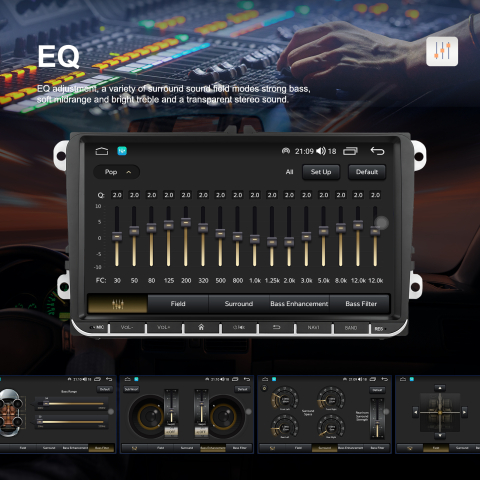Viewport: 480px width, 480px height.
Task: Open the Bass Filter tab
Action: 361,304
